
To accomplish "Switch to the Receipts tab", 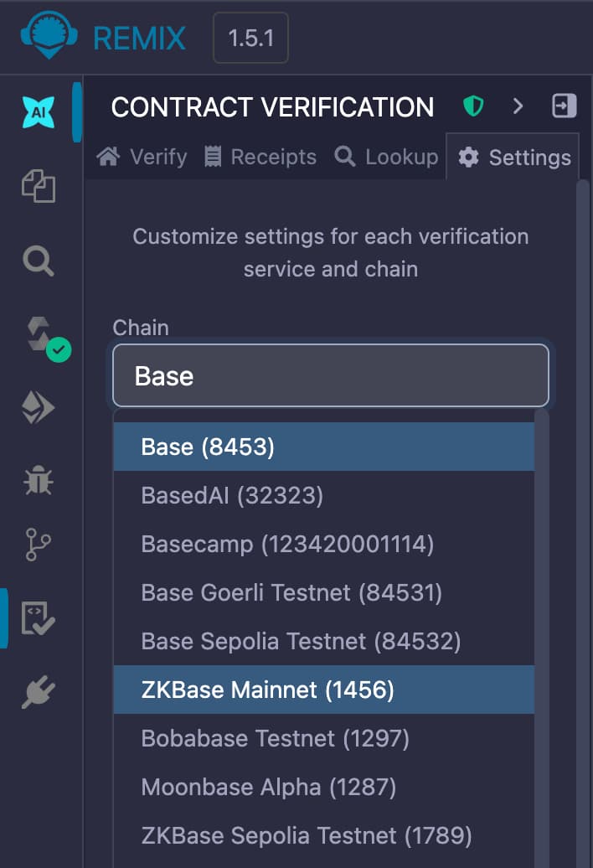I will (260, 157).
